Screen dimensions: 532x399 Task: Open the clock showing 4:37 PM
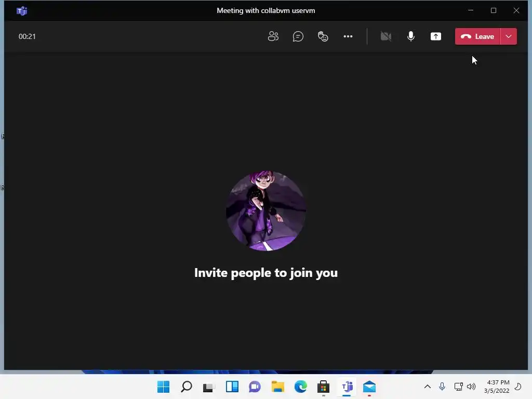tap(497, 387)
